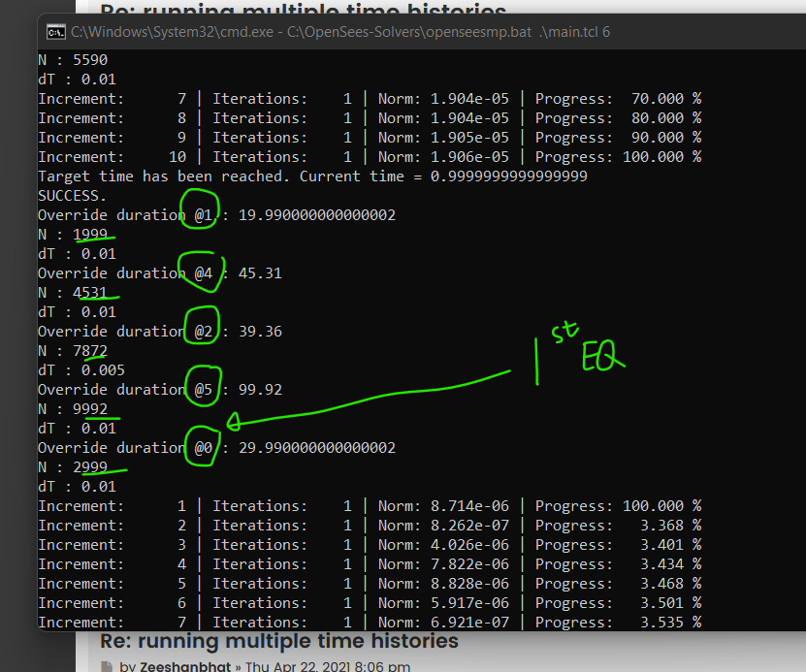Open the Zeeshanbhat author profile link
This screenshot has width=806, height=672.
[x=185, y=666]
